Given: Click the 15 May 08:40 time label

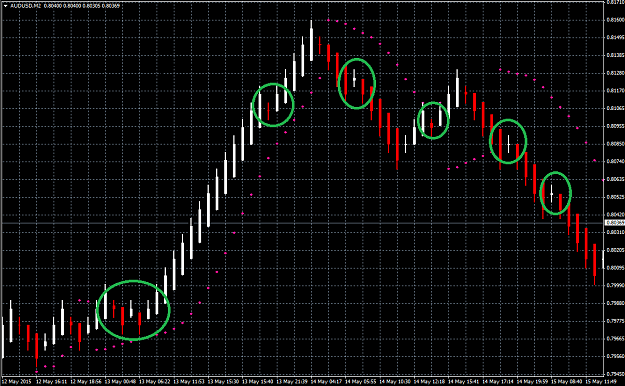Looking at the screenshot, I should click(567, 382).
